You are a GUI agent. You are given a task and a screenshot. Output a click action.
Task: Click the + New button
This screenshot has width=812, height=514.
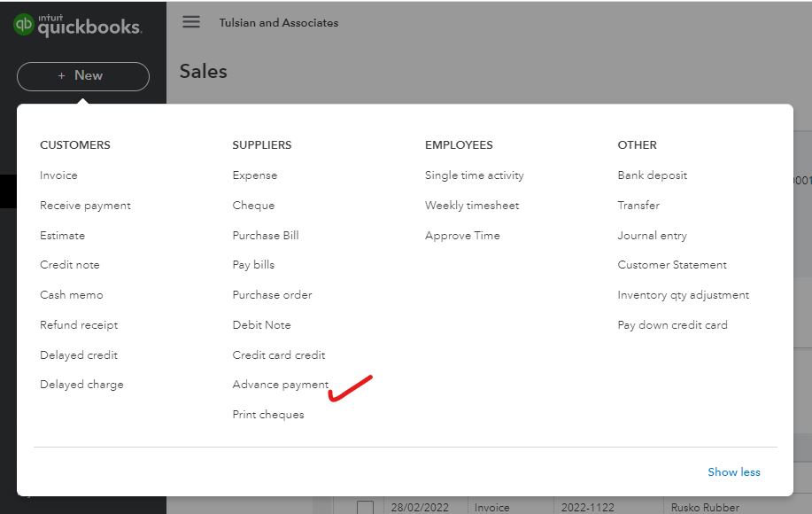point(82,76)
